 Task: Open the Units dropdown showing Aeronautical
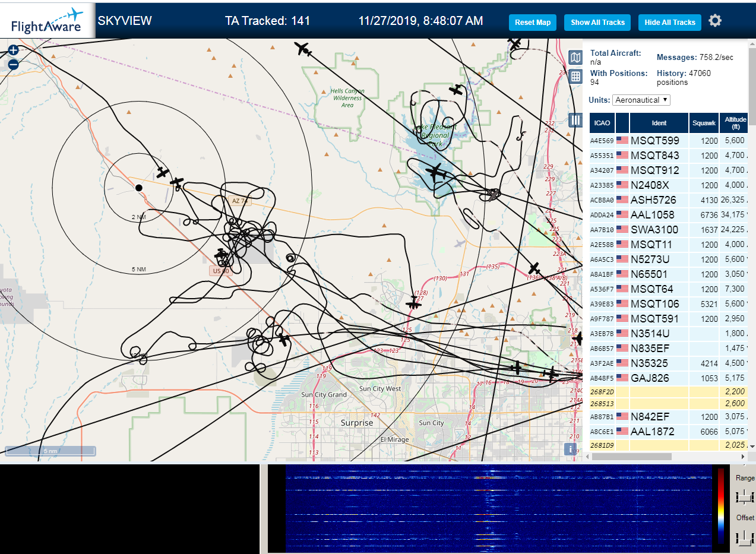tap(641, 100)
